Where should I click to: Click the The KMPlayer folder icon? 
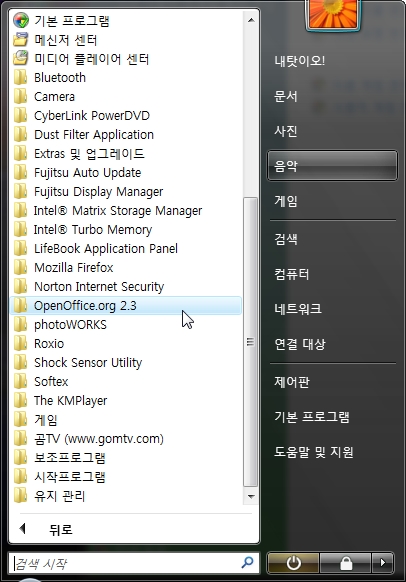21,400
